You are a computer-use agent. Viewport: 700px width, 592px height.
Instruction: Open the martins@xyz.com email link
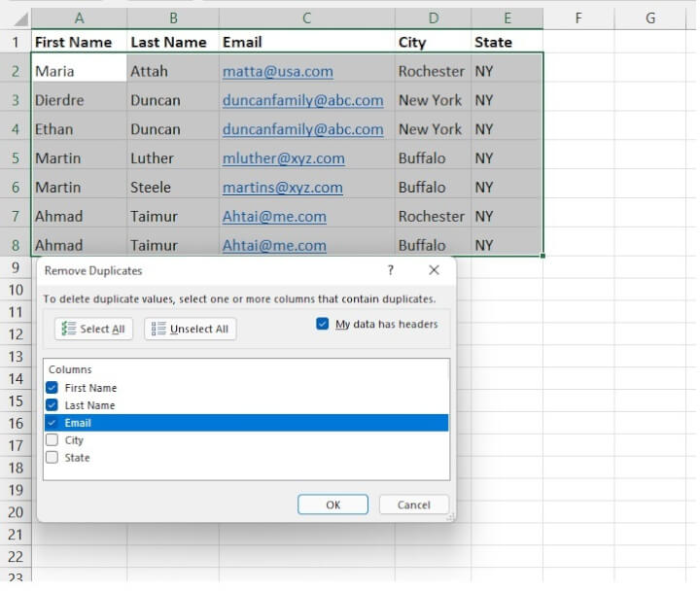pyautogui.click(x=282, y=188)
